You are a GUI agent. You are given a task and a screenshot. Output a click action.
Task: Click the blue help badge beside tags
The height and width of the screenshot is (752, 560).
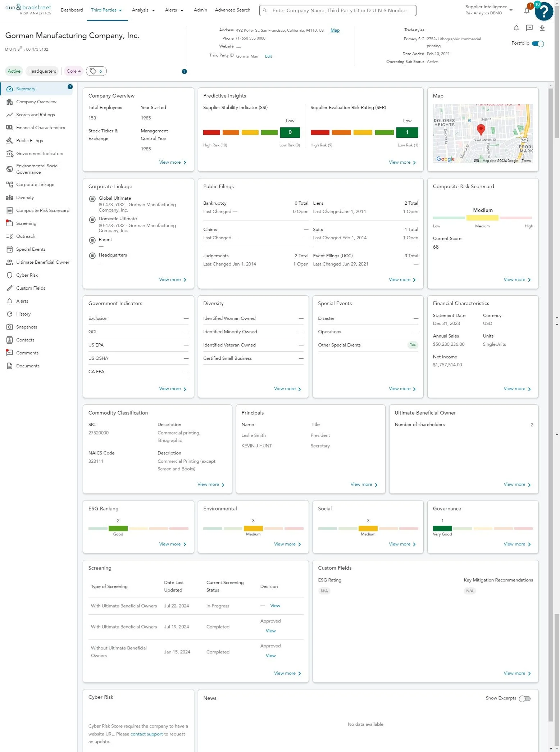[185, 72]
